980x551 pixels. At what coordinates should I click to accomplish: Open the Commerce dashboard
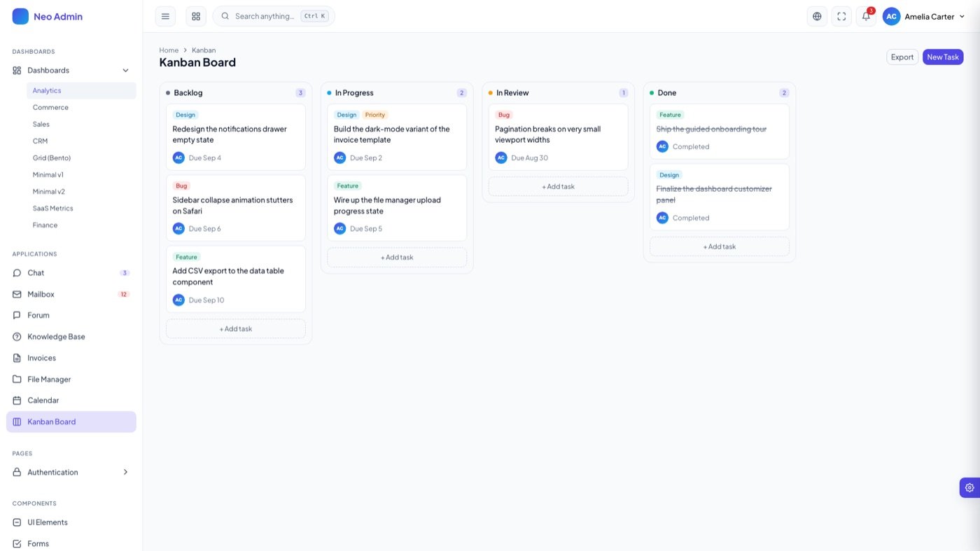point(81,107)
